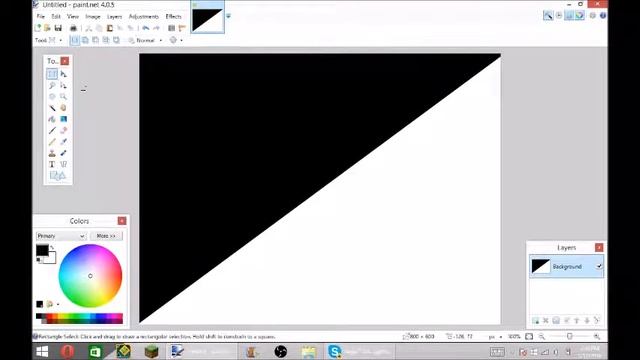This screenshot has width=640, height=360.
Task: Click the primary black color swatch
Action: pos(42,250)
